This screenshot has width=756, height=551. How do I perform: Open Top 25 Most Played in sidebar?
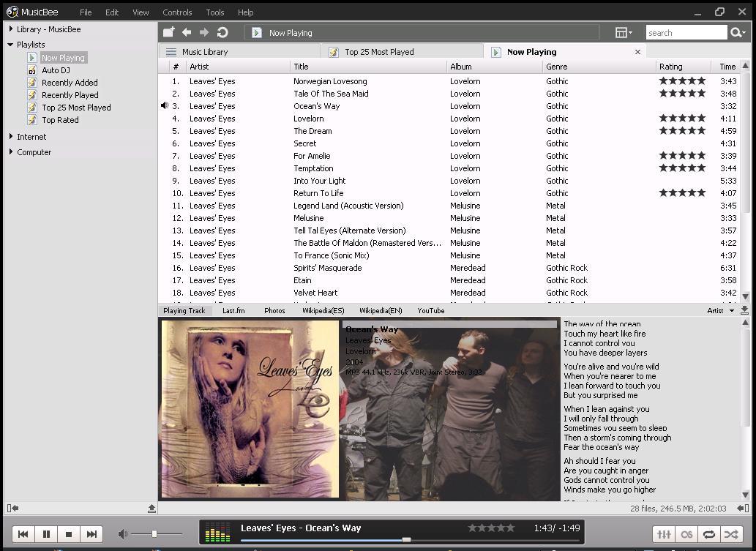point(76,108)
